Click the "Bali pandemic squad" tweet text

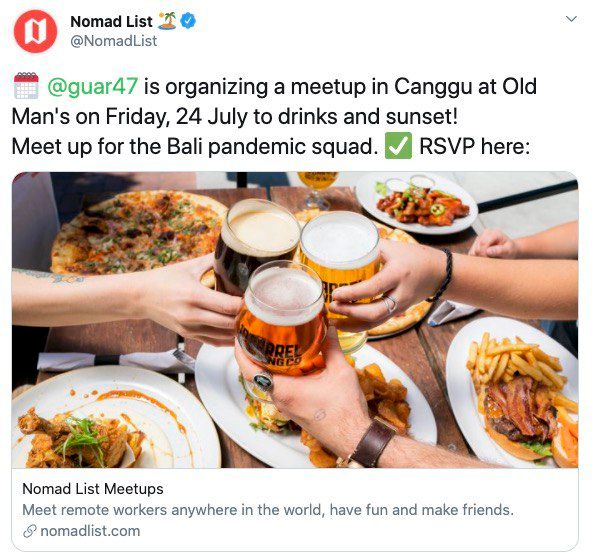(x=270, y=146)
